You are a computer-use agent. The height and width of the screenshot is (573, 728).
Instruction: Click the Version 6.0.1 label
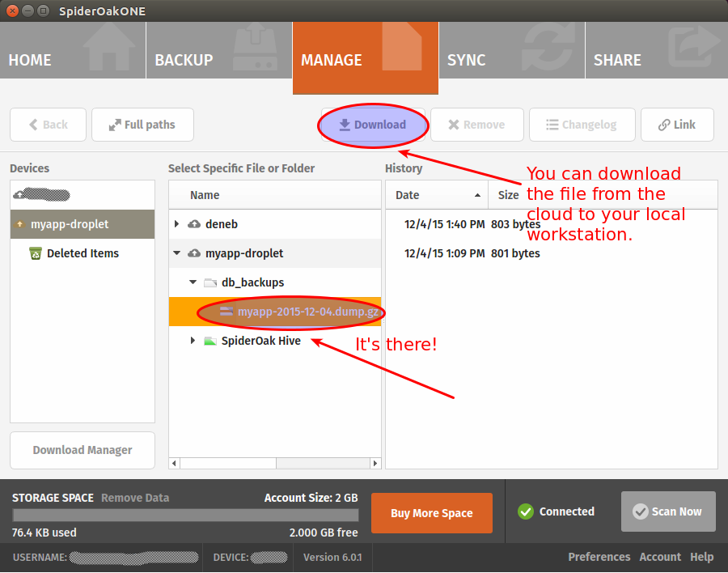332,557
